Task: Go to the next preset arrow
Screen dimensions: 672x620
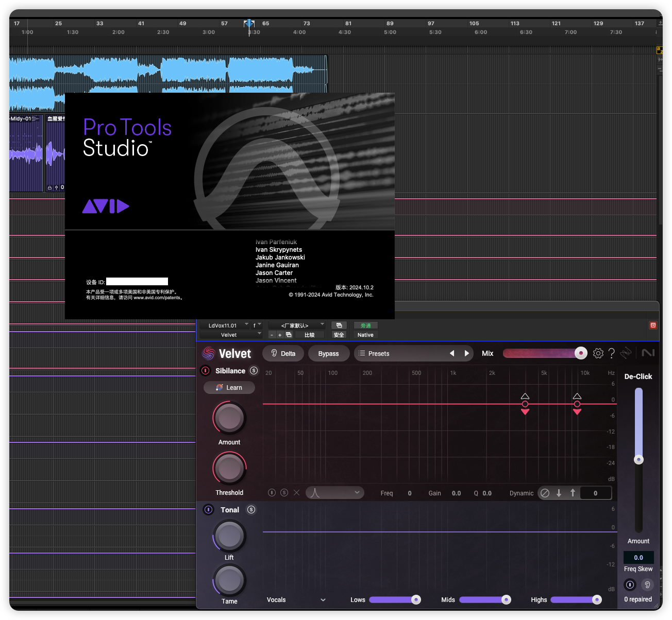Action: point(467,353)
